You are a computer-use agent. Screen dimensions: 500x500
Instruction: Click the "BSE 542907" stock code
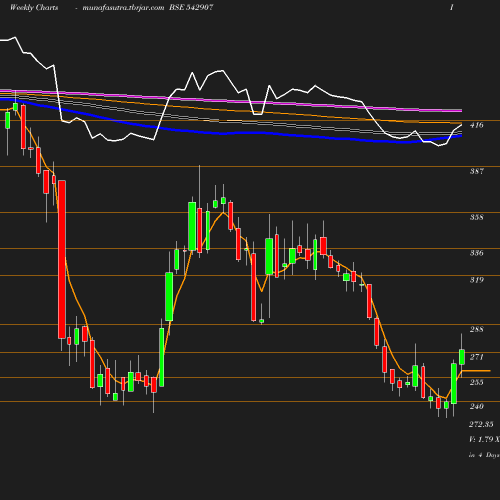[191, 7]
